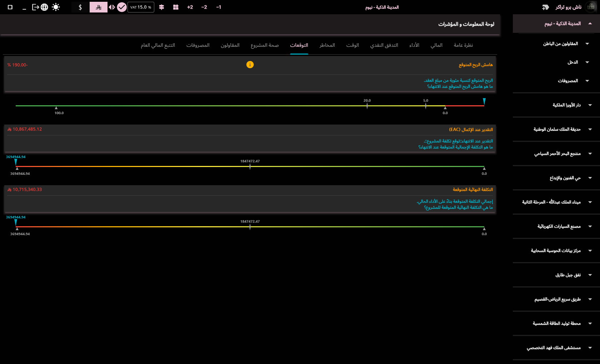Edit the VAT 15.0 % field
600x364 pixels.
click(141, 7)
